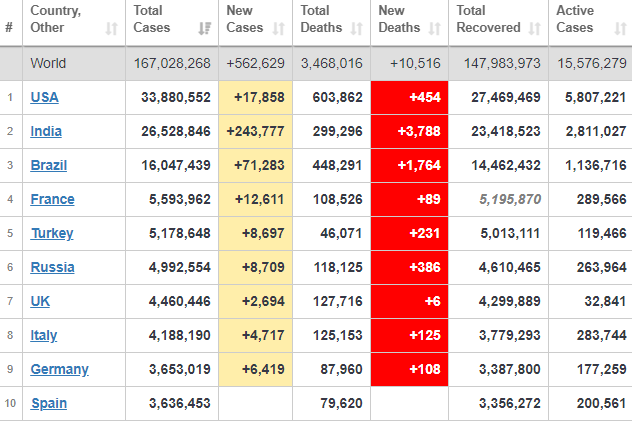Select Germany new deaths +108 cell
This screenshot has width=632, height=421.
point(410,369)
